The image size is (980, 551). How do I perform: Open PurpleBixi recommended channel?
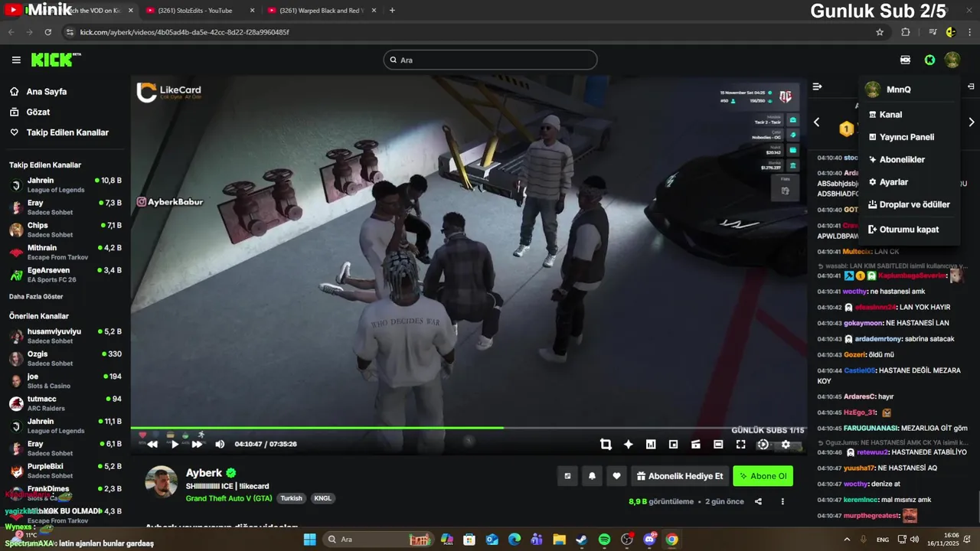65,471
